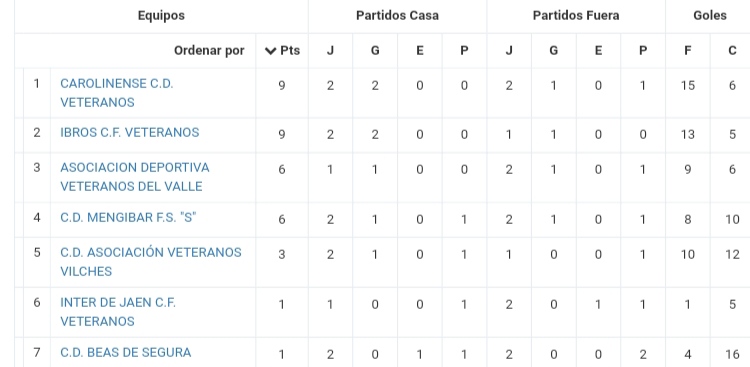Open CAROLINENSE C.D. VETERANOS team link
This screenshot has width=750, height=367.
pos(117,93)
